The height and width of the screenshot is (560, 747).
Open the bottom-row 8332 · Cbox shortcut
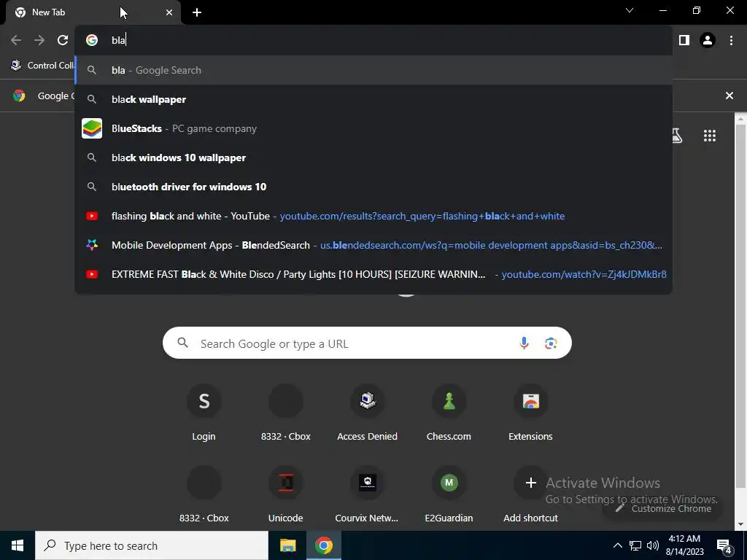point(204,495)
